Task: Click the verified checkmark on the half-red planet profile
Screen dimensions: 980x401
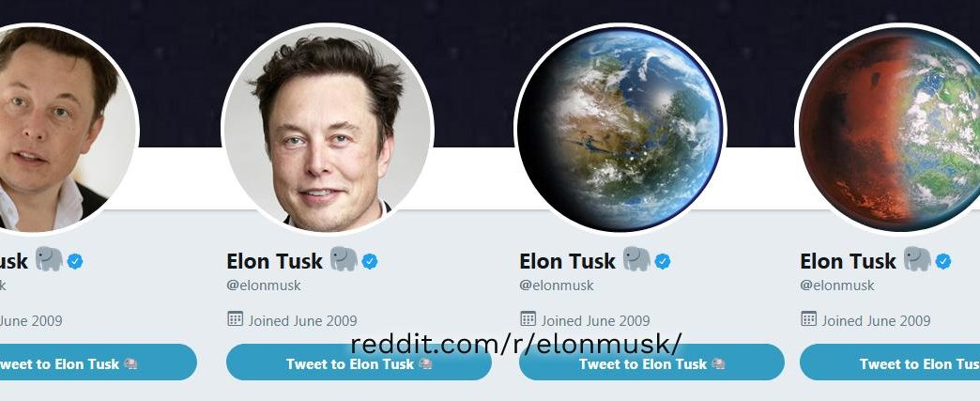Action: [943, 261]
